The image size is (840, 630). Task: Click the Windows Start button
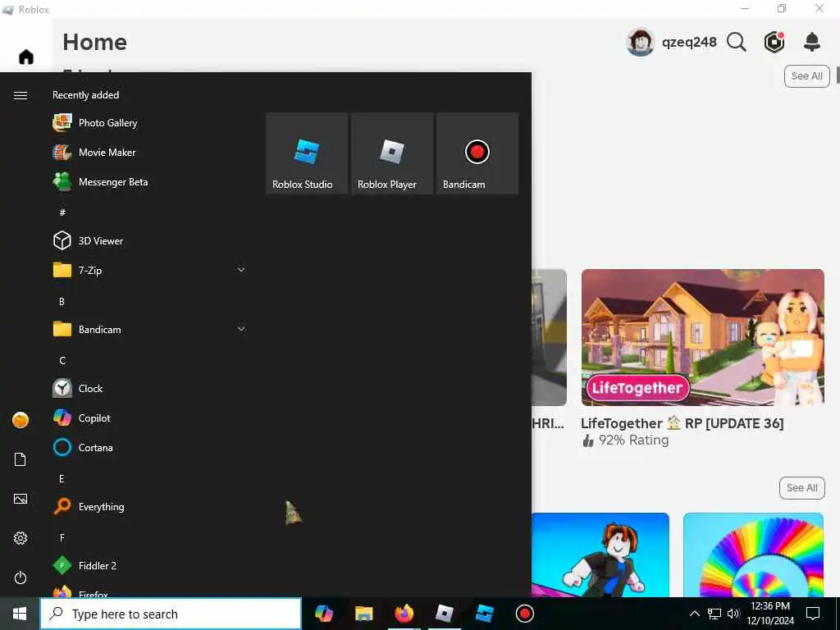point(20,614)
